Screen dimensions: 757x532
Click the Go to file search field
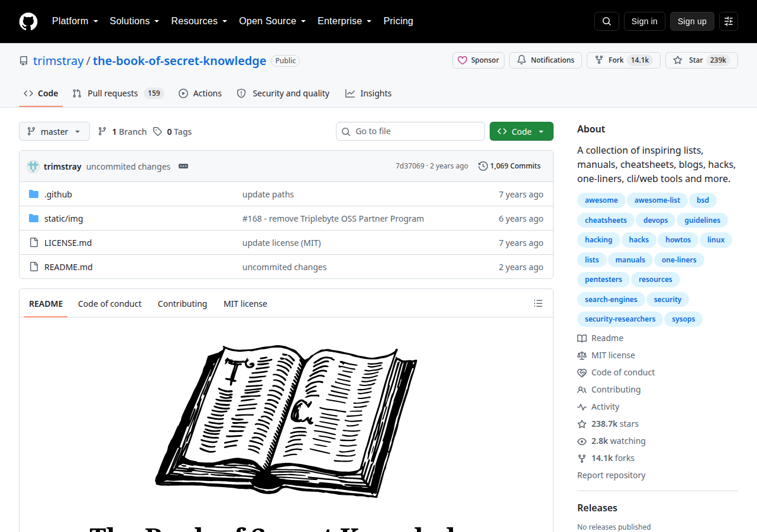click(x=410, y=131)
